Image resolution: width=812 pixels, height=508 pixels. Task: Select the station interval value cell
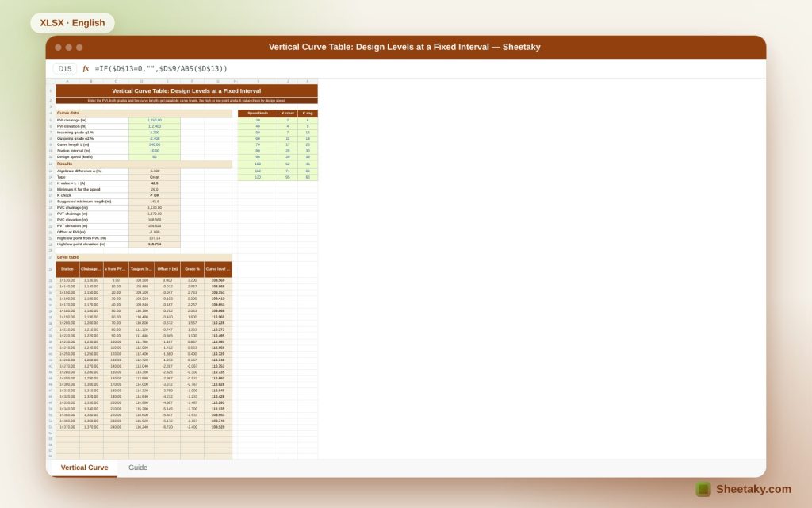pyautogui.click(x=155, y=151)
